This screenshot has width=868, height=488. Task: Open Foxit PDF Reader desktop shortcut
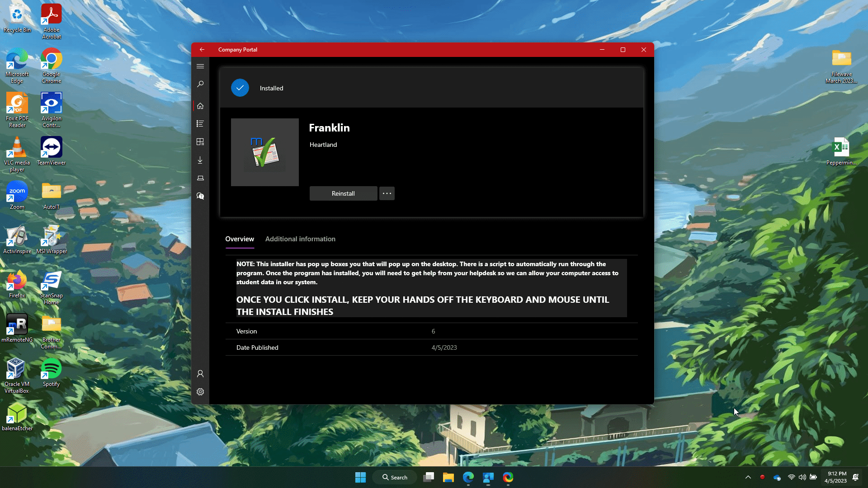click(x=17, y=110)
